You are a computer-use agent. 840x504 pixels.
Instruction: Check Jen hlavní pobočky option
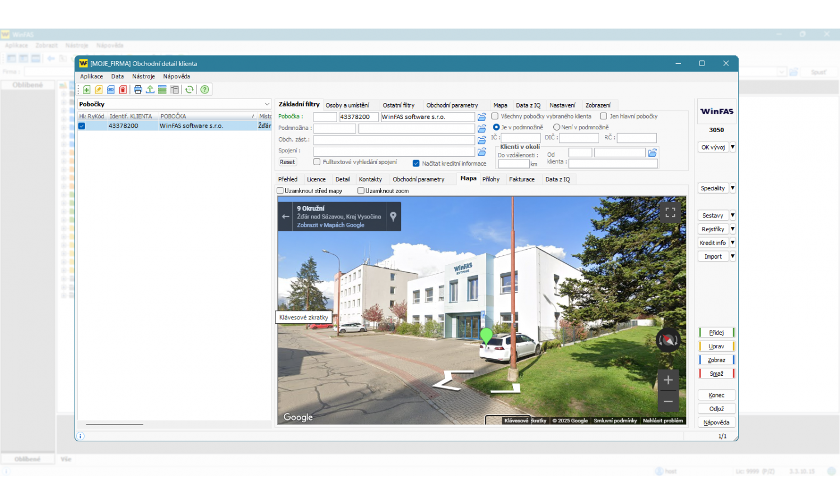tap(604, 116)
